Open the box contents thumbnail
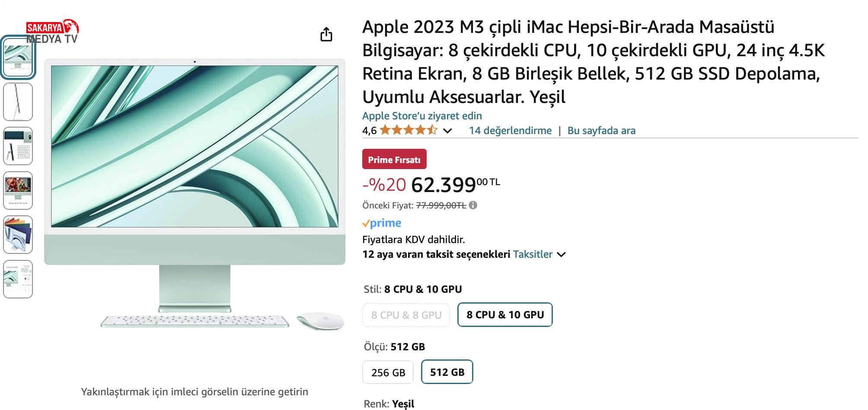868x410 pixels. (x=18, y=279)
